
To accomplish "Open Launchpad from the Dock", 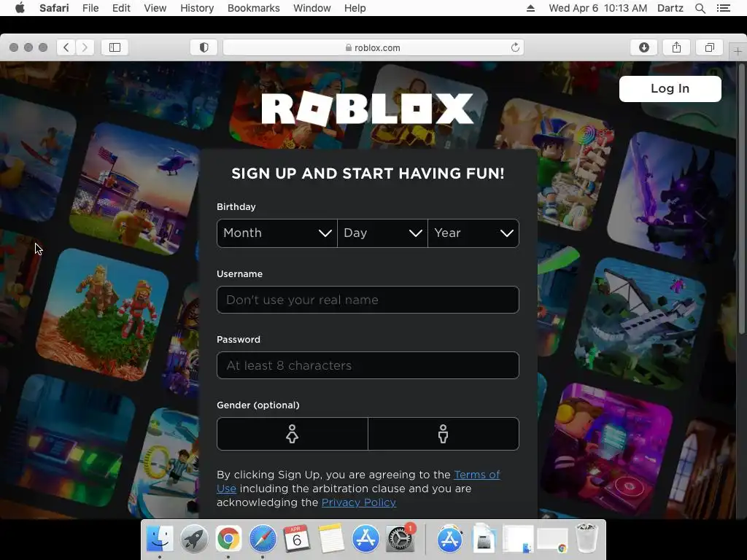I will (194, 539).
